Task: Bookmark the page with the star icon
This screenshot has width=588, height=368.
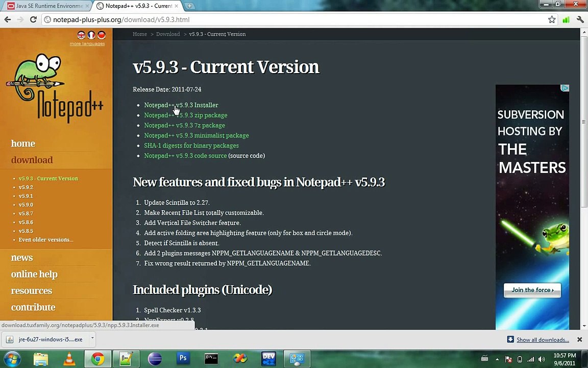Action: tap(552, 19)
